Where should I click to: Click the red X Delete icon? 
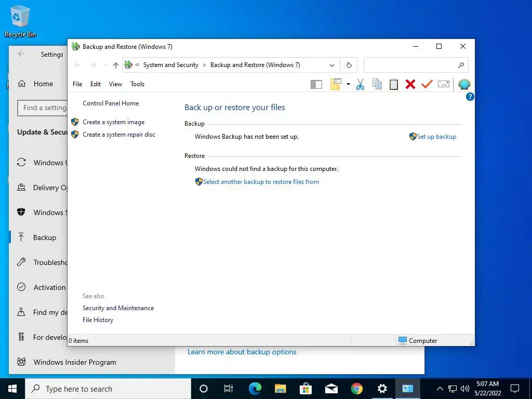point(410,84)
